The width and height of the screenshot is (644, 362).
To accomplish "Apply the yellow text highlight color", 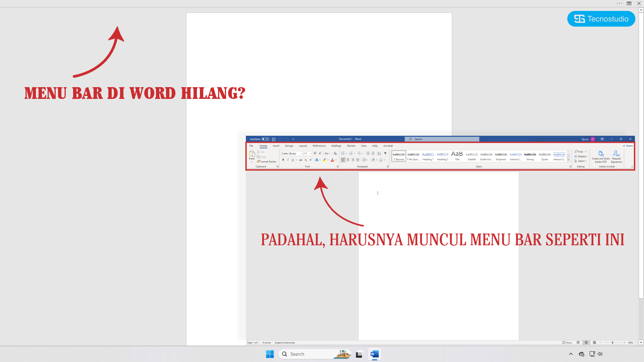I will [x=324, y=160].
